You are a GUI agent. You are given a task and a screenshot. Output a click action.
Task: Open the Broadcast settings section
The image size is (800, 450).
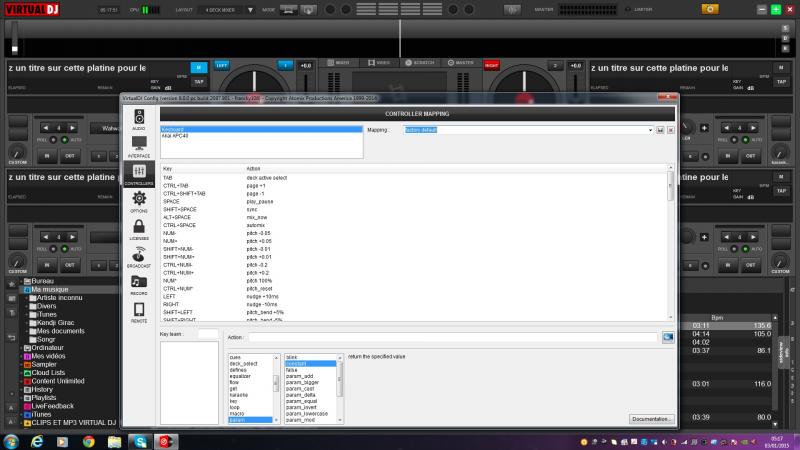click(x=139, y=258)
